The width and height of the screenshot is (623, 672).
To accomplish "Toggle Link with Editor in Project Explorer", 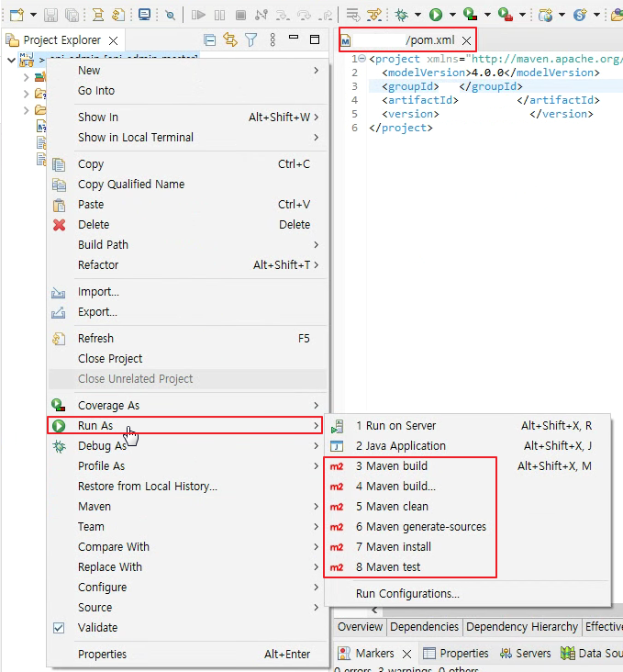I will pyautogui.click(x=230, y=40).
